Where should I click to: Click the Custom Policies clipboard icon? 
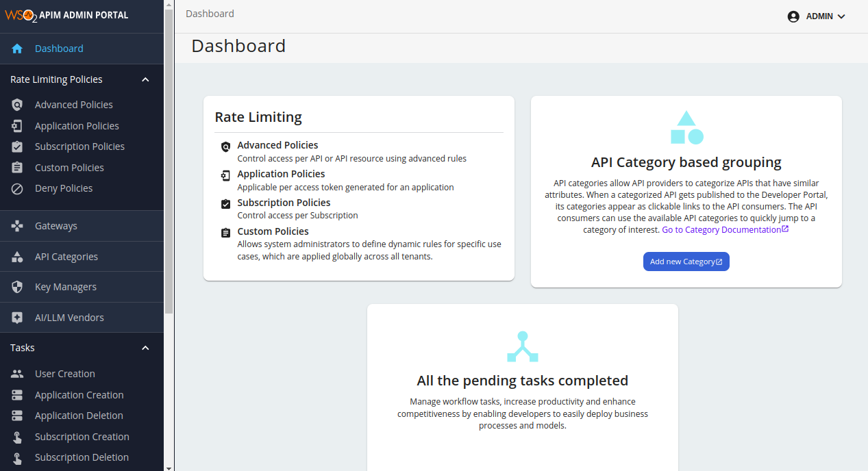point(17,167)
